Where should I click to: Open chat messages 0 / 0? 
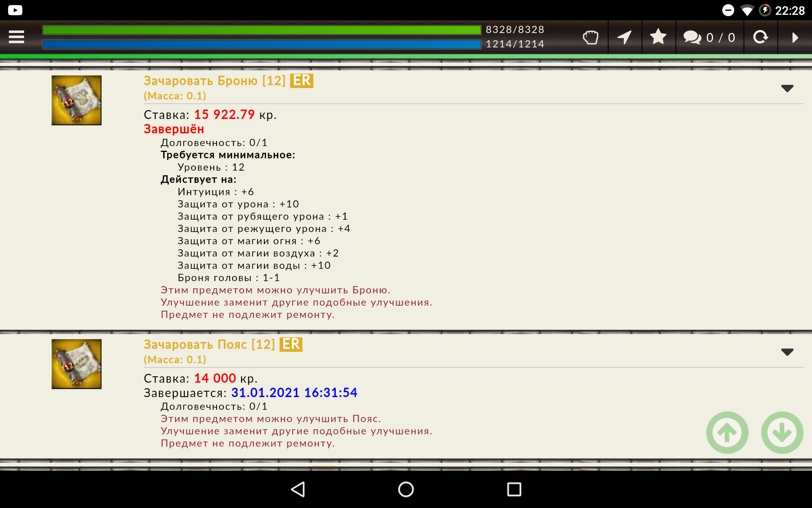tap(709, 37)
